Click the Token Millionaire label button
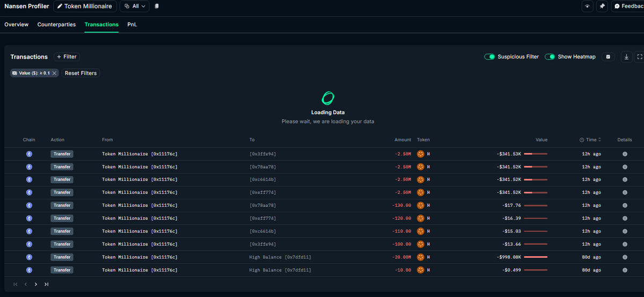Viewport: 644px width, 297px height. coord(85,6)
